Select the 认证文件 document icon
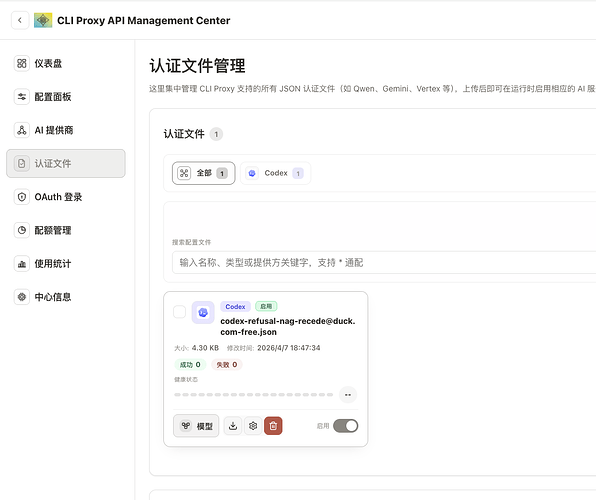 click(x=22, y=163)
